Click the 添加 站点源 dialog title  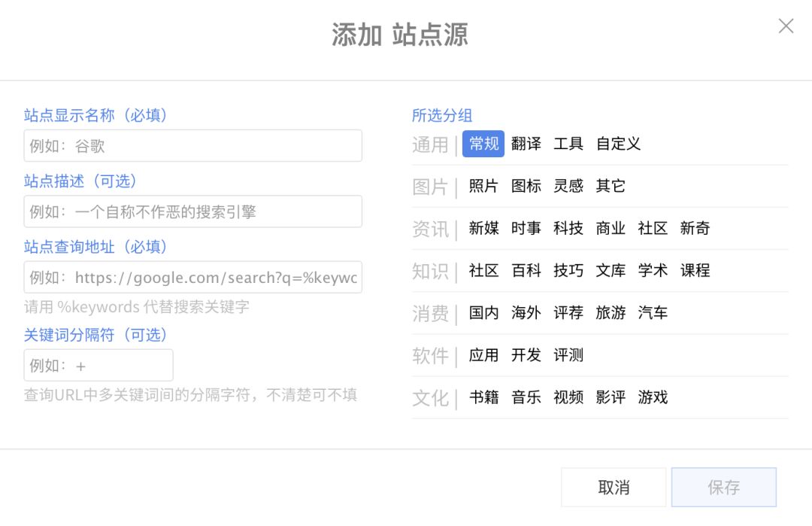[x=400, y=35]
